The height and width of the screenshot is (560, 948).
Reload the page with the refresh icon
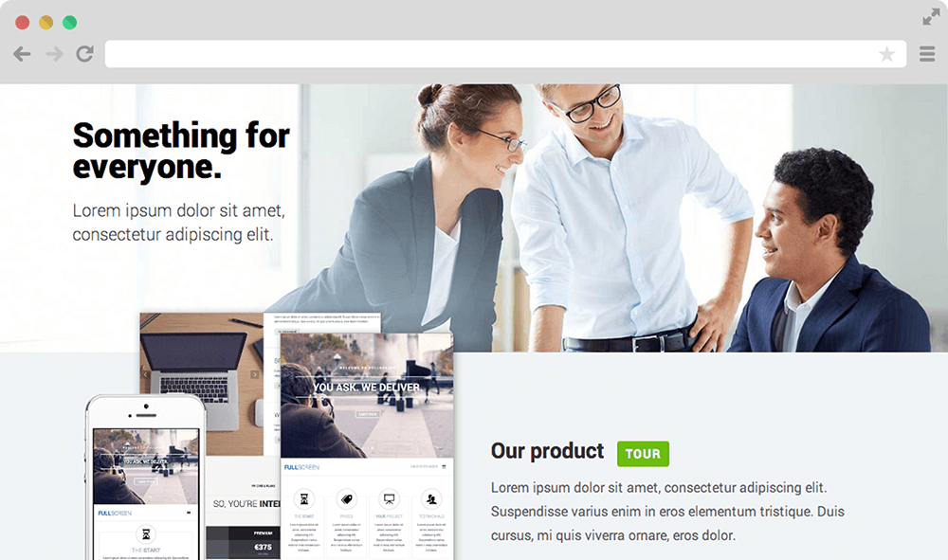[x=84, y=54]
